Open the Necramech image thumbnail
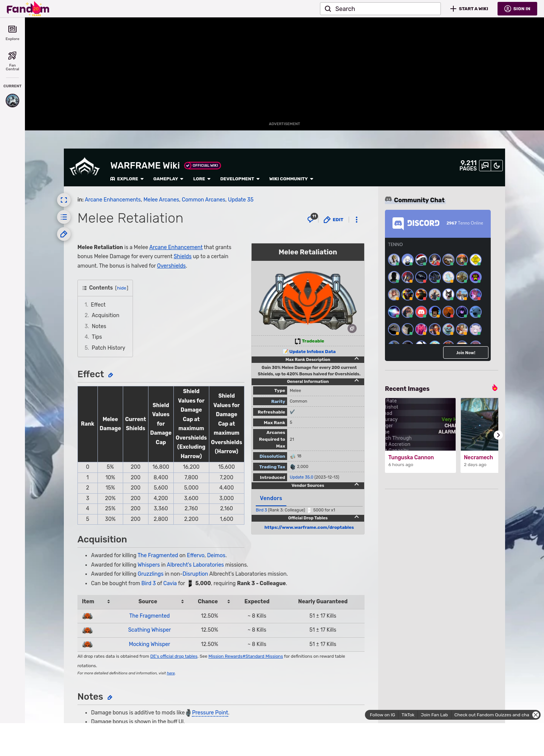This screenshot has height=756, width=544. (x=480, y=424)
